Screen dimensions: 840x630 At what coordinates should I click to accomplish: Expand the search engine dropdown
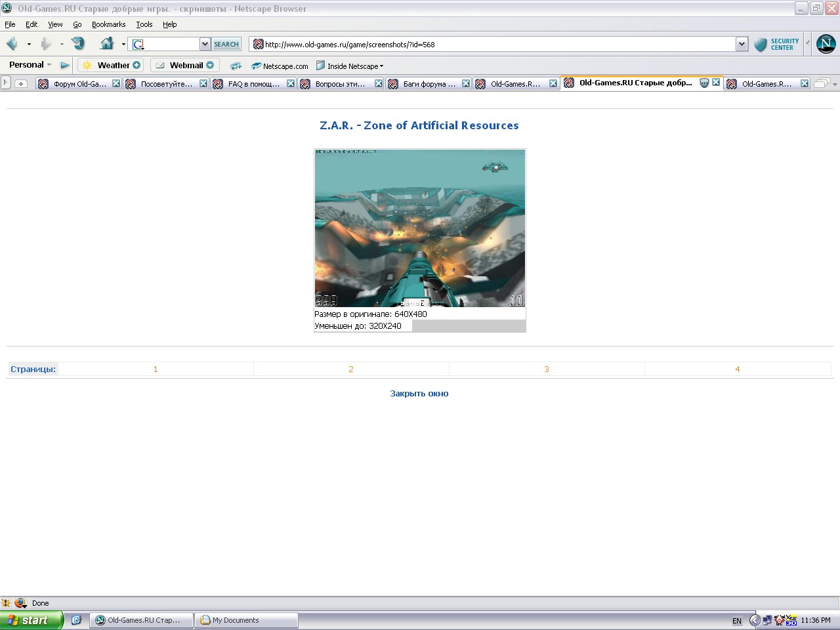tap(205, 44)
